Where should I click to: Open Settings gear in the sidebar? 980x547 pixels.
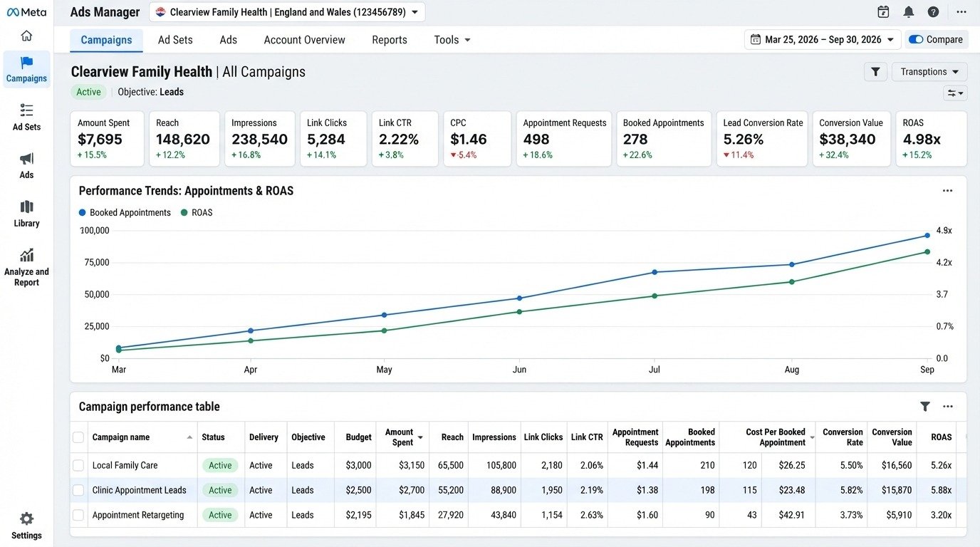pyautogui.click(x=26, y=526)
